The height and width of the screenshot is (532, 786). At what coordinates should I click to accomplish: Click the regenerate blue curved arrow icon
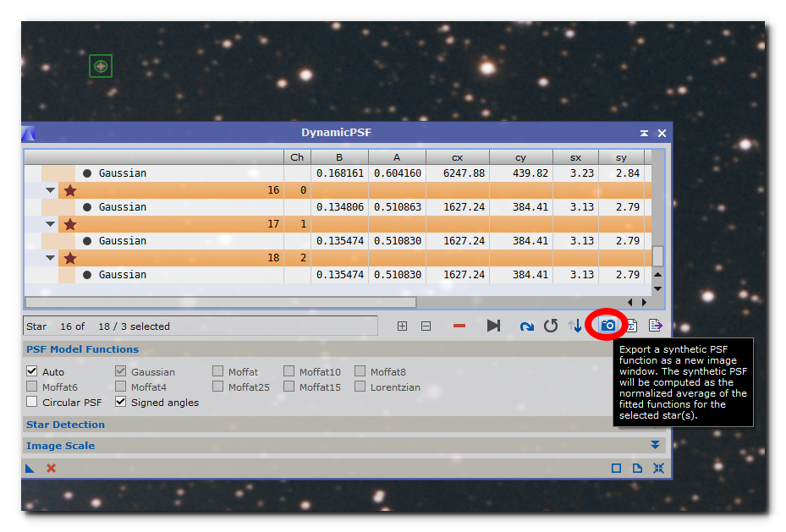point(527,326)
